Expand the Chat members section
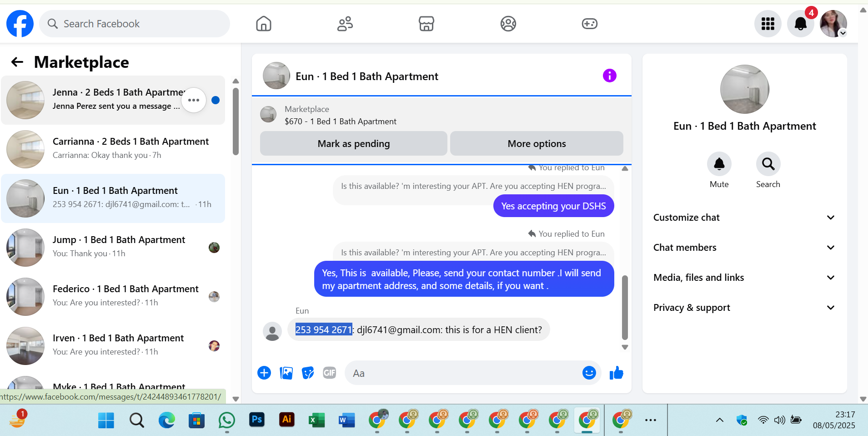Screen dimensions: 868x436 pos(745,248)
